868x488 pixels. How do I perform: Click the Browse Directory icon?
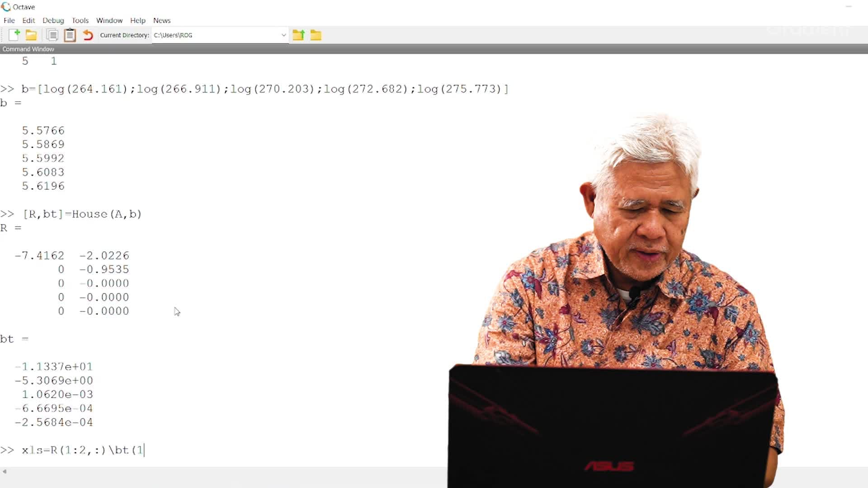(x=316, y=34)
